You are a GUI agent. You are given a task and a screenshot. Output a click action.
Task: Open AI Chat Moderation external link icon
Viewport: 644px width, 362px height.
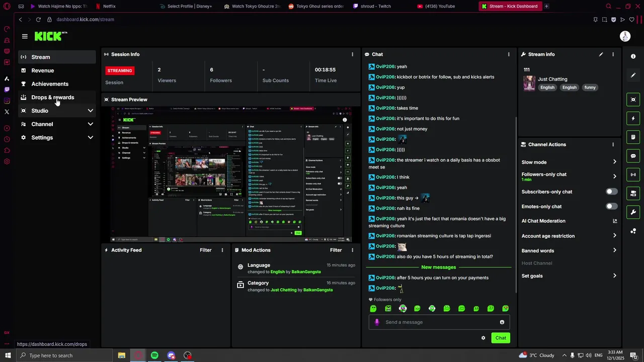tap(615, 221)
